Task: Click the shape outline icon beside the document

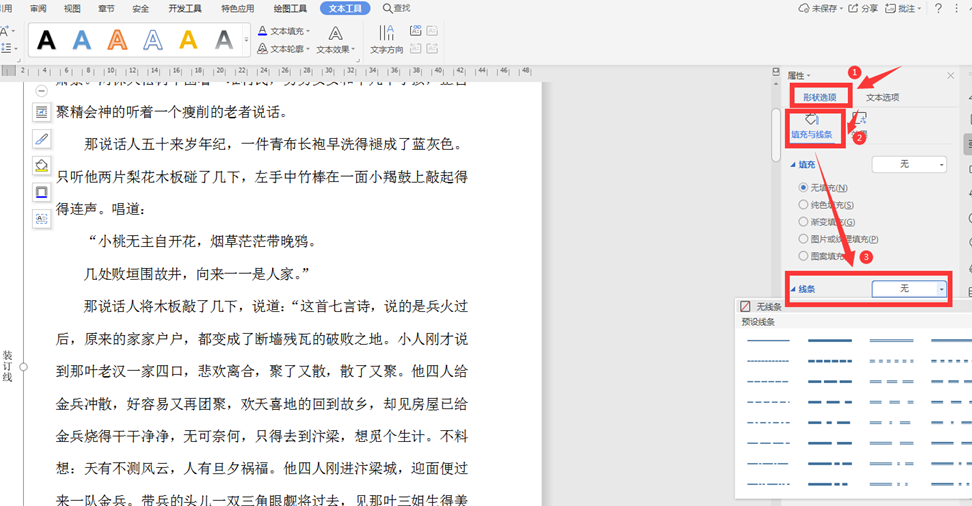Action: (x=42, y=192)
